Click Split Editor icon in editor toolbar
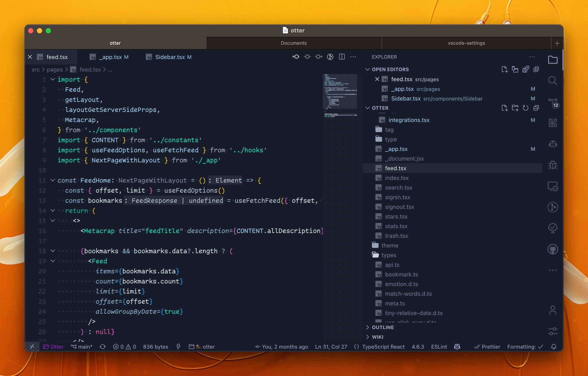The height and width of the screenshot is (376, 588). [x=342, y=57]
